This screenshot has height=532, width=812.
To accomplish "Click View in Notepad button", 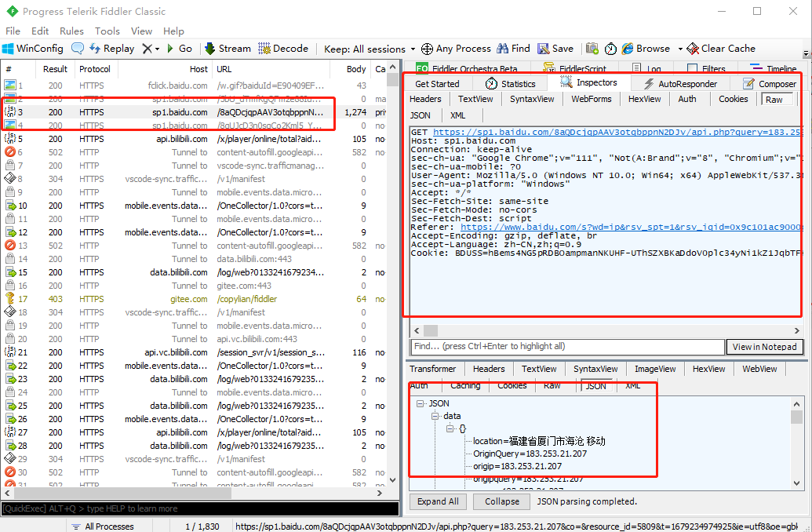I will click(x=764, y=347).
